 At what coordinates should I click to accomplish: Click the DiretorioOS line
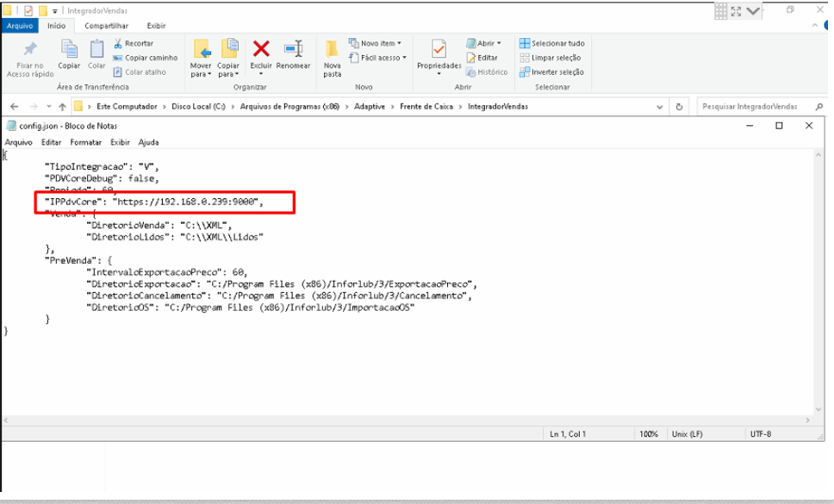250,307
